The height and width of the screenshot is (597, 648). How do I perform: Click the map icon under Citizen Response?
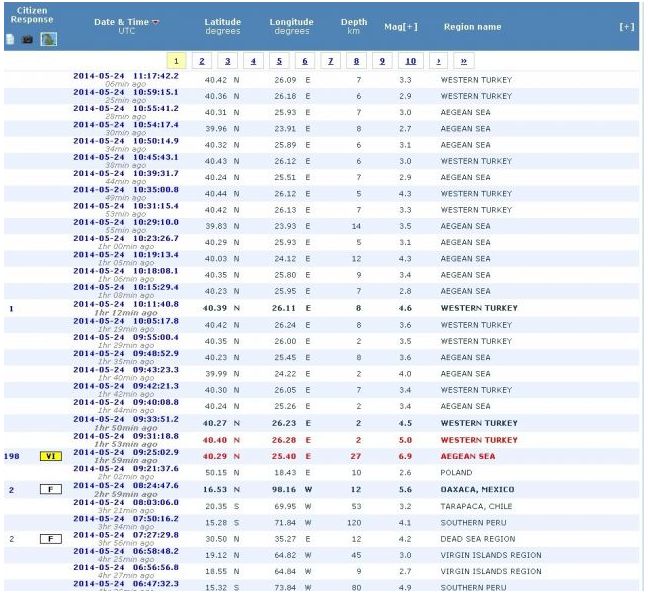(48, 40)
